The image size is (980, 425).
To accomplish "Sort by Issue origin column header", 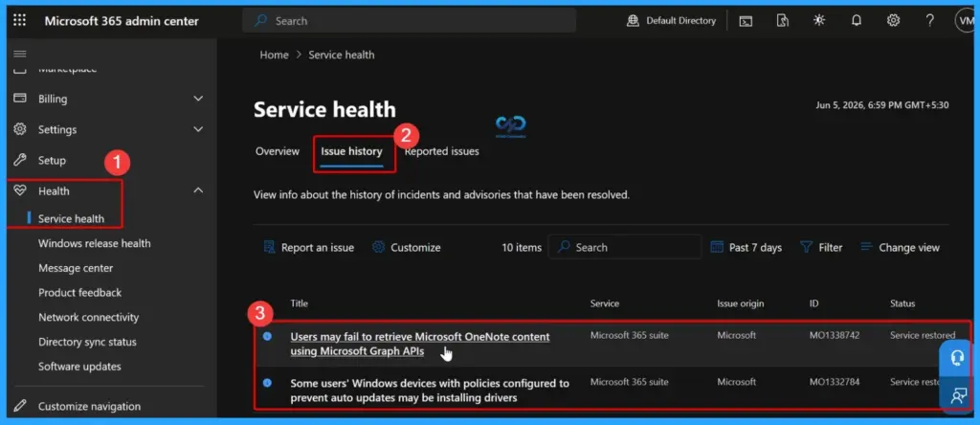I will point(740,303).
